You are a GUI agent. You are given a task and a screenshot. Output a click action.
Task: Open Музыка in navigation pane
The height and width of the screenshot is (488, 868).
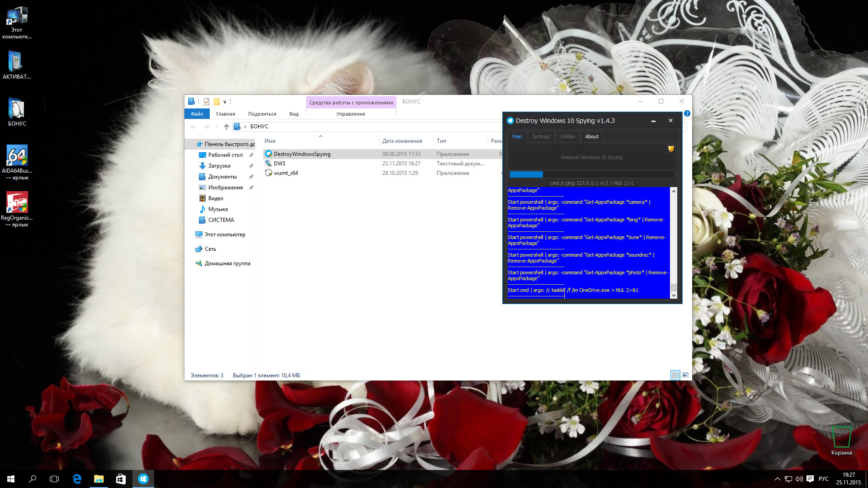(x=218, y=209)
